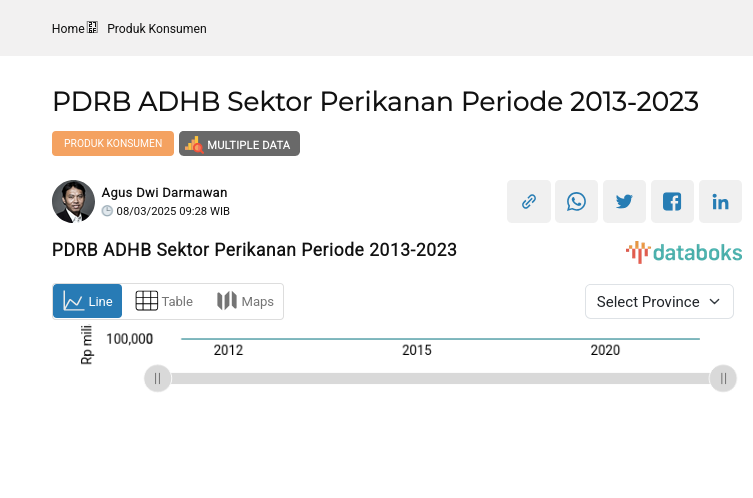753x498 pixels.
Task: Go to Home in the breadcrumb
Action: pos(68,29)
